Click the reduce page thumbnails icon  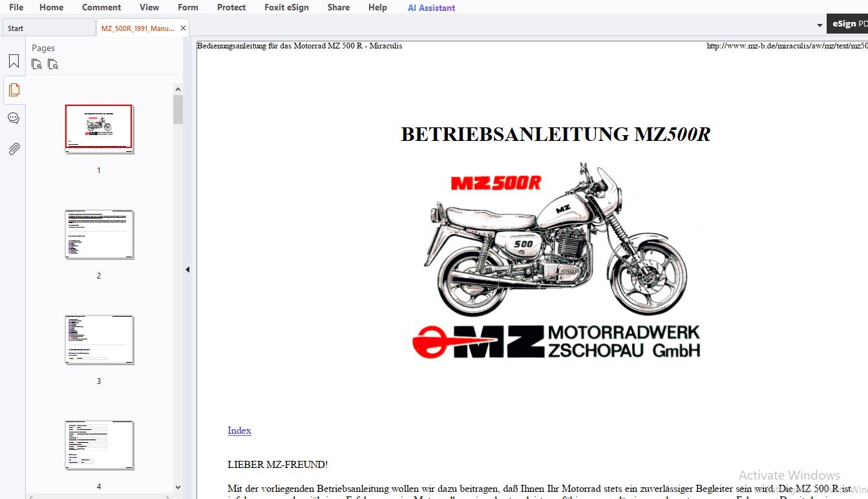(53, 65)
